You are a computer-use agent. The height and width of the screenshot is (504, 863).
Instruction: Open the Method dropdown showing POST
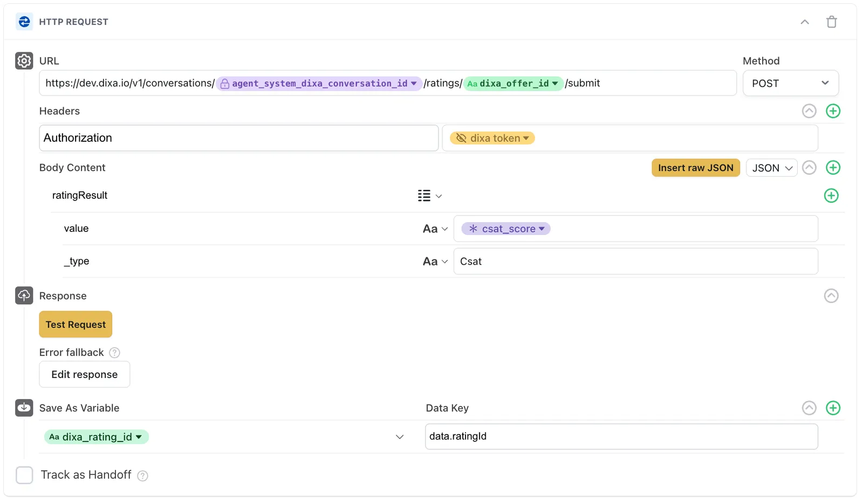[790, 83]
